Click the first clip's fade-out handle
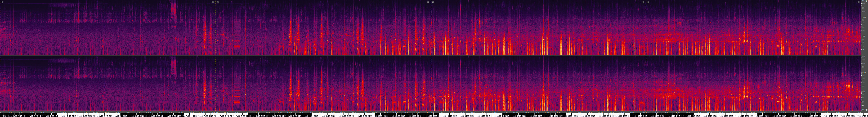The width and height of the screenshot is (868, 117). pyautogui.click(x=213, y=2)
